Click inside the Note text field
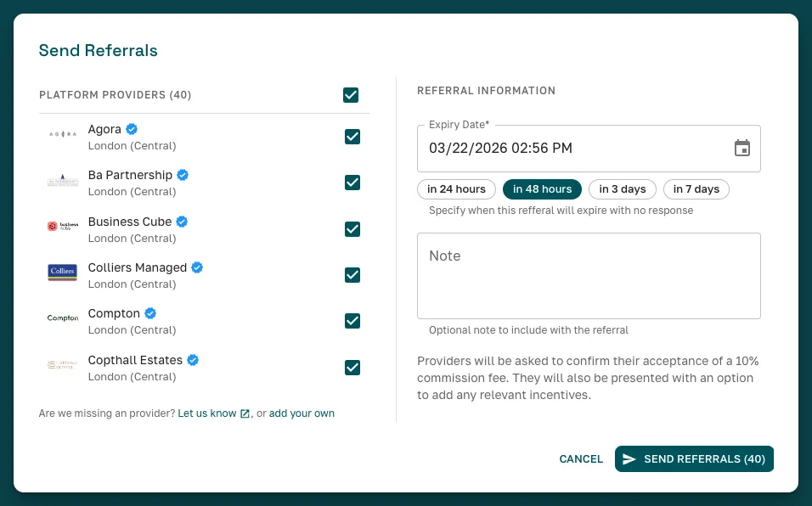Viewport: 812px width, 506px height. coord(589,275)
